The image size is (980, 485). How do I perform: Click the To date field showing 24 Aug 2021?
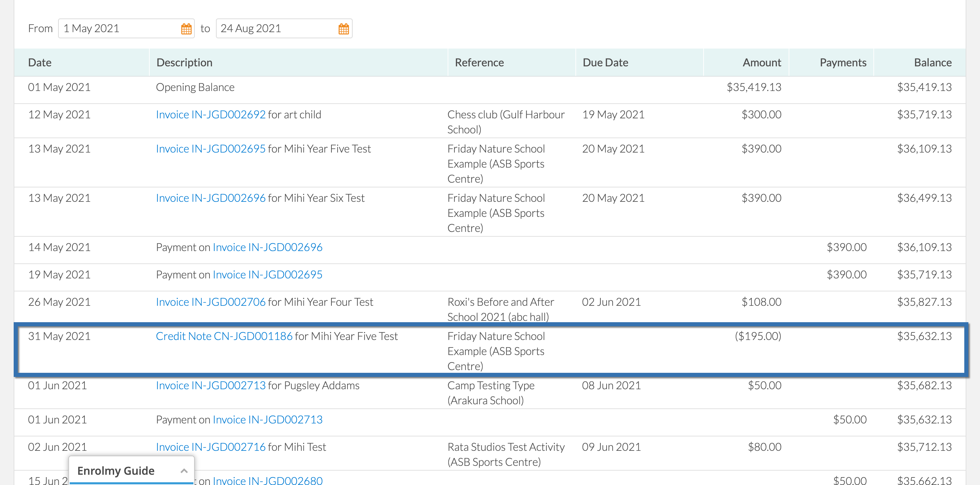[284, 28]
